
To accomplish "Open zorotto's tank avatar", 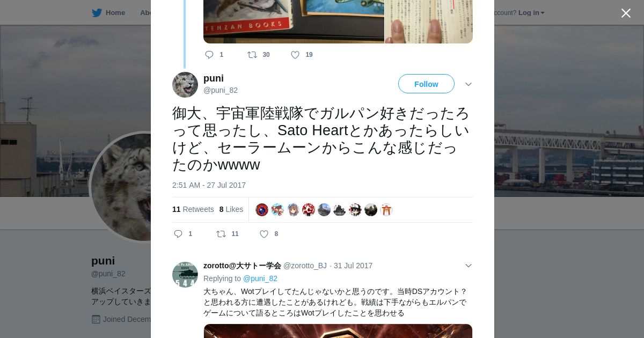I will click(x=185, y=275).
